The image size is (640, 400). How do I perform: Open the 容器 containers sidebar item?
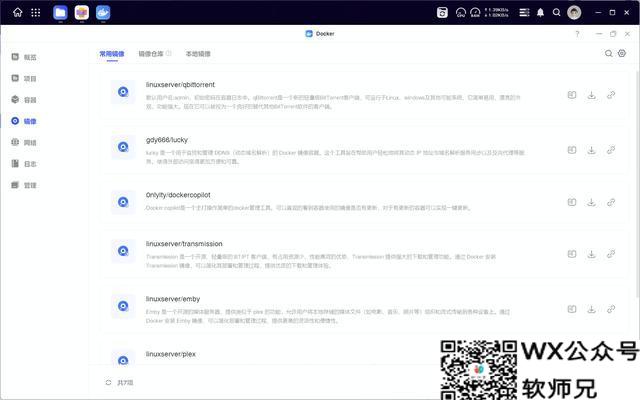tap(24, 100)
